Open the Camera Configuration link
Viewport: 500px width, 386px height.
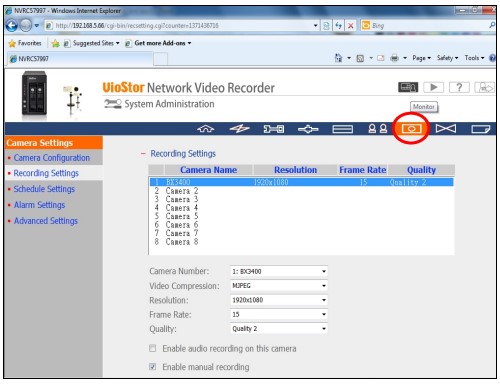tap(52, 158)
